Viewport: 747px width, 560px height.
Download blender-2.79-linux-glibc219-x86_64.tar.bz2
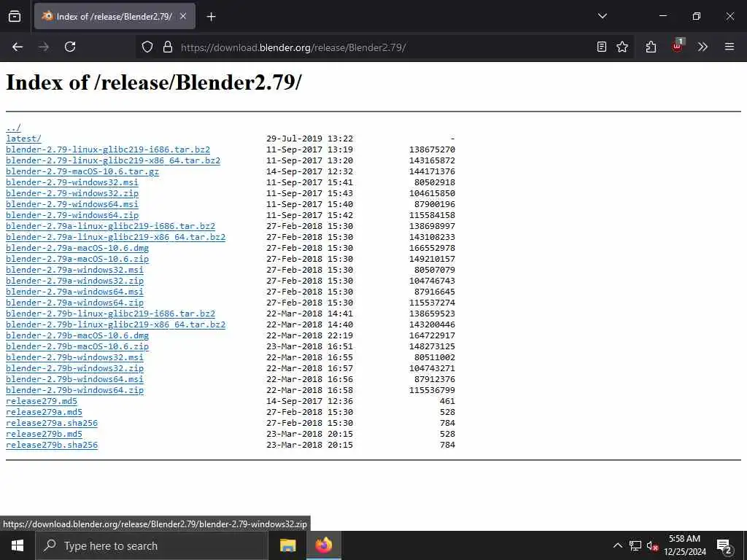113,160
